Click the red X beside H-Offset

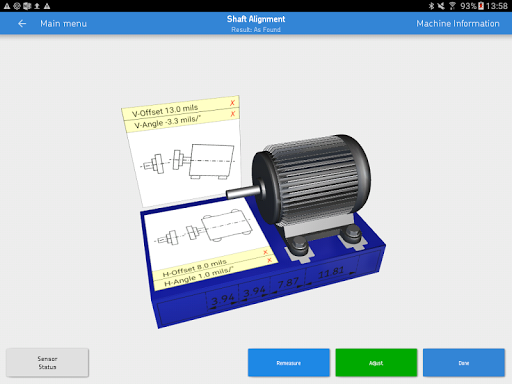tap(265, 252)
